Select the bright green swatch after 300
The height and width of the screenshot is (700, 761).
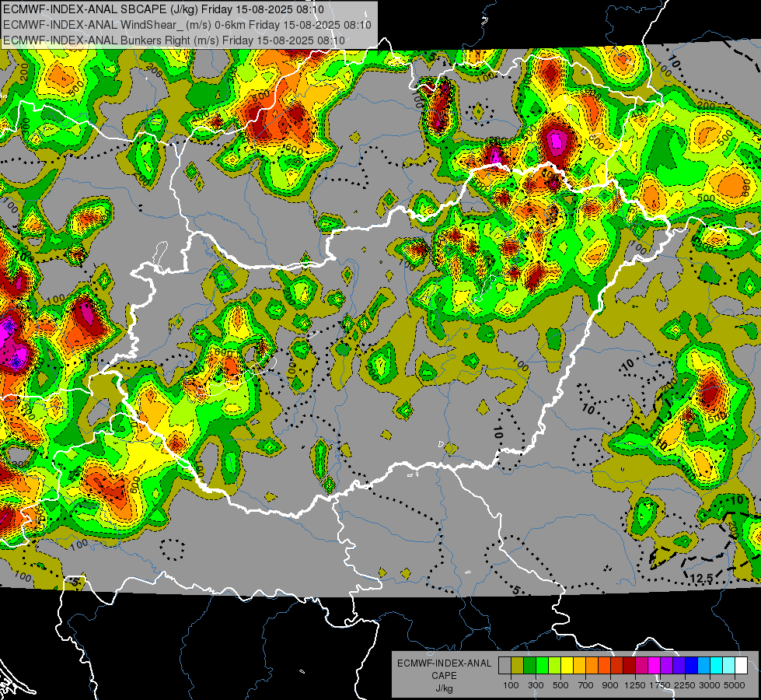[x=542, y=666]
